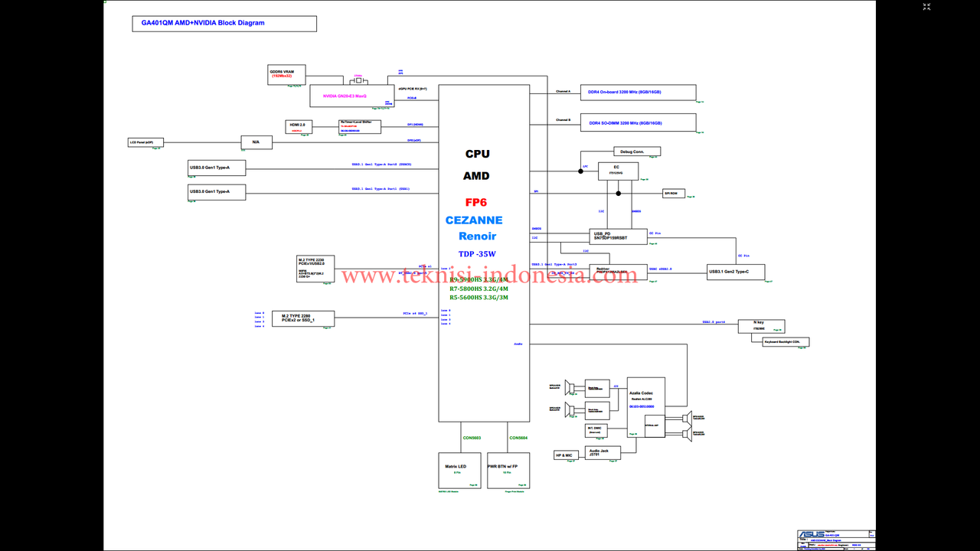Screen dimensions: 980x551
Task: Click the Keyboard Backlight CON. block
Action: point(786,342)
